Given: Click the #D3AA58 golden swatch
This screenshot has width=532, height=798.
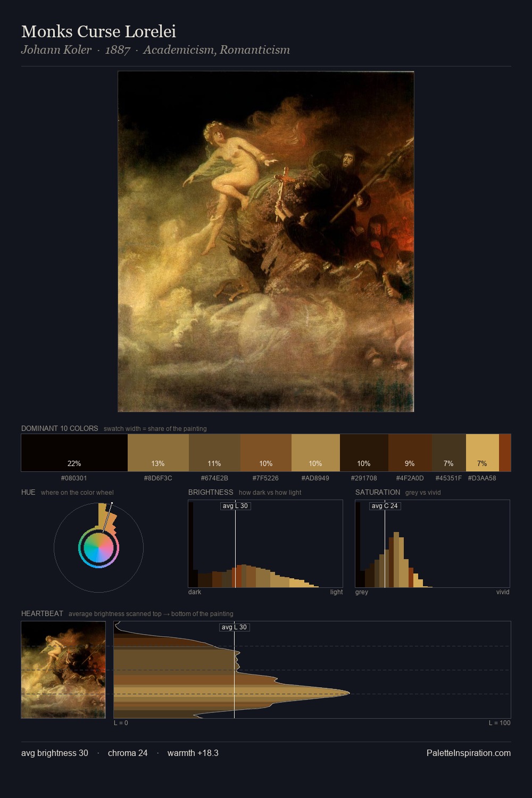Looking at the screenshot, I should click(x=482, y=453).
